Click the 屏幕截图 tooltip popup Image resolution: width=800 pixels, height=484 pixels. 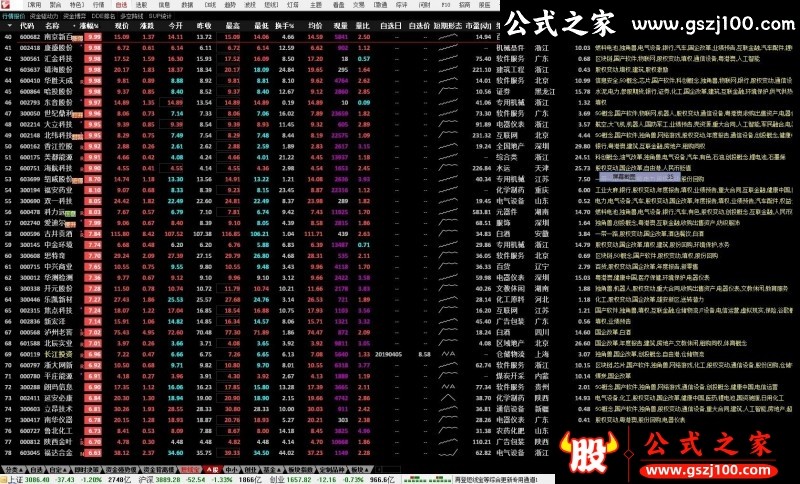[640, 177]
